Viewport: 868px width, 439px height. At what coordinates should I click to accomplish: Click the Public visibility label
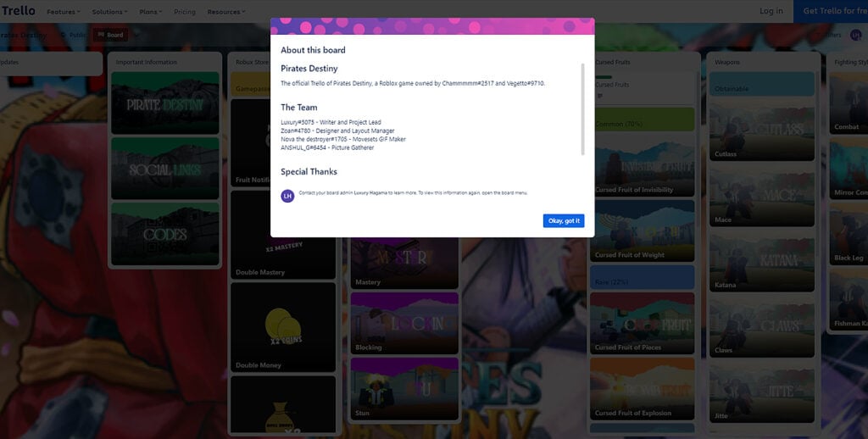point(74,35)
